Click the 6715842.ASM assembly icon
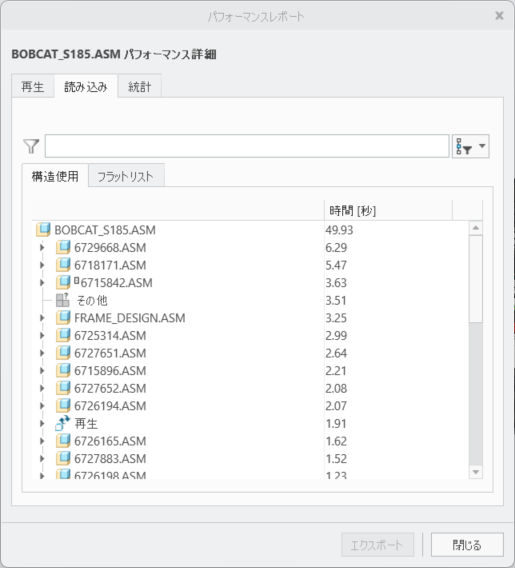The height and width of the screenshot is (568, 515). (63, 283)
